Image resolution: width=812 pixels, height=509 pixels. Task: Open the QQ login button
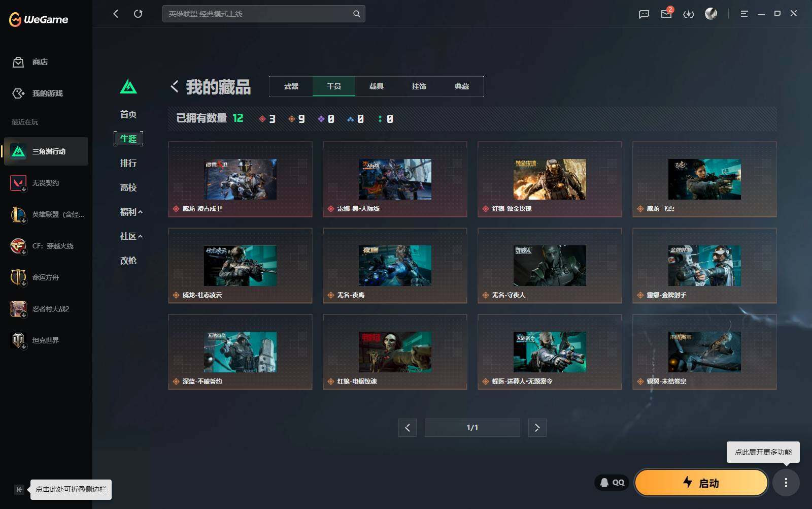click(x=612, y=483)
